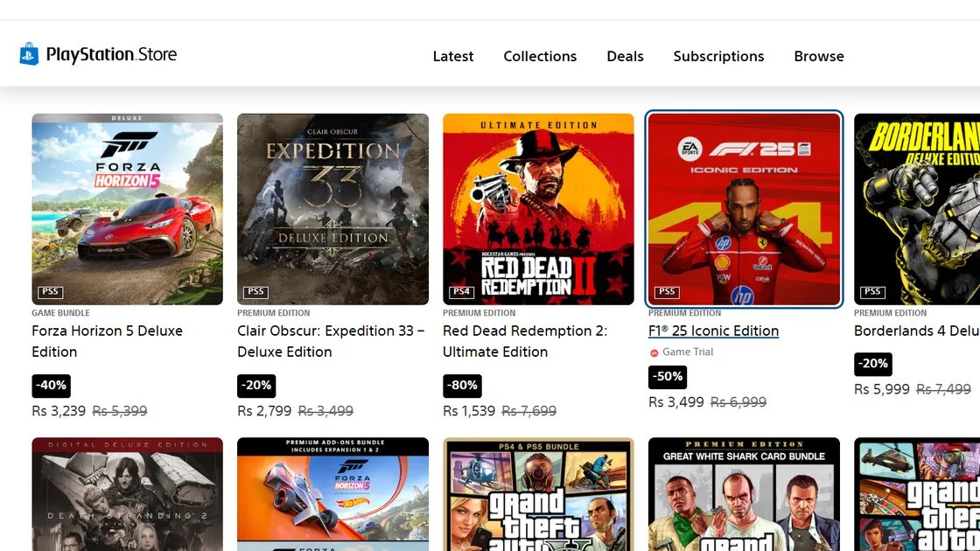980x551 pixels.
Task: Open the Collections navigation tab
Action: point(540,56)
